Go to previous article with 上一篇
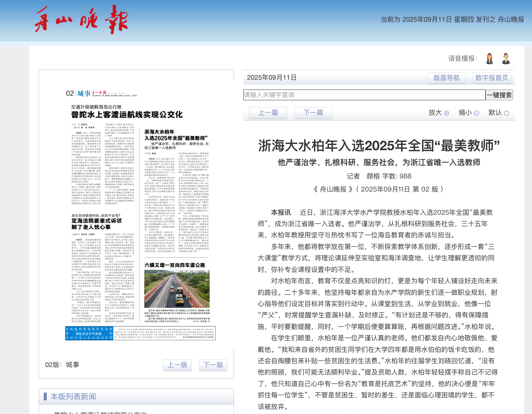Screen dimensions: 532x414 click(x=268, y=113)
